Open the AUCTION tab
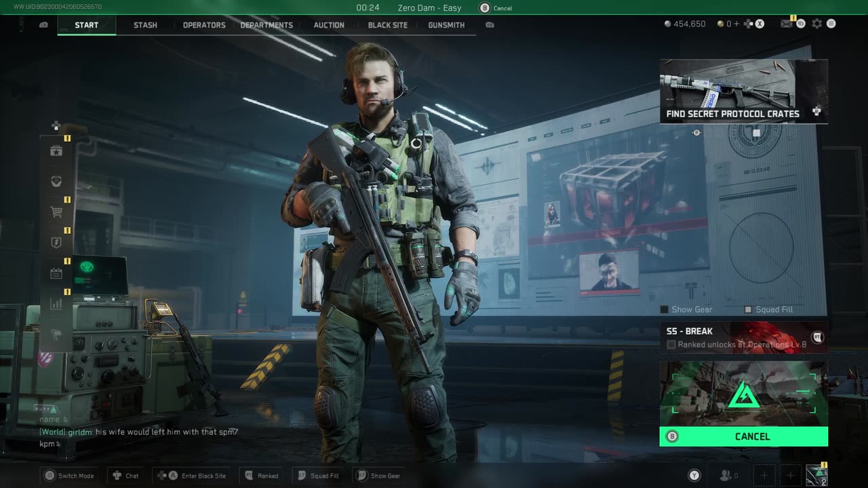868x488 pixels. click(x=329, y=25)
